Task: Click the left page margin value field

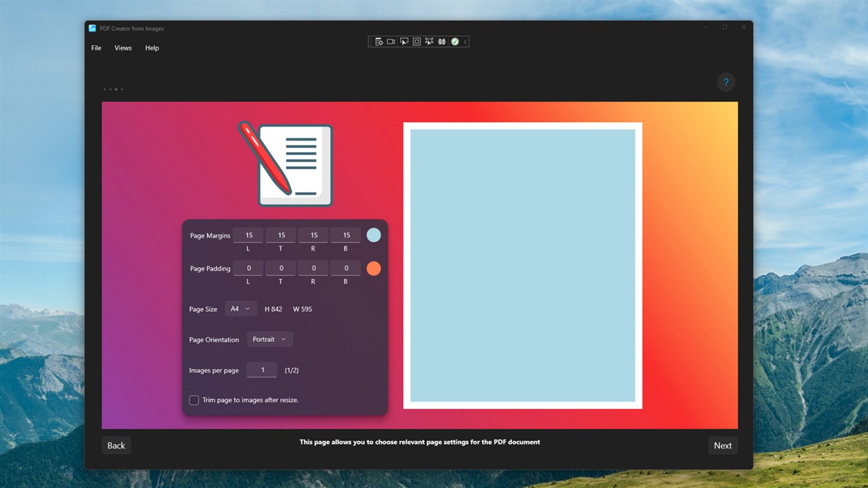Action: tap(248, 234)
